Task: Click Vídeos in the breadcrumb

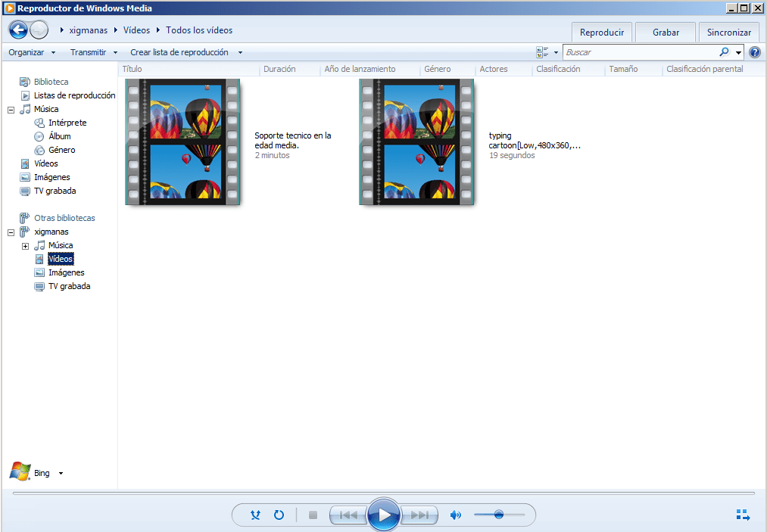Action: point(136,30)
